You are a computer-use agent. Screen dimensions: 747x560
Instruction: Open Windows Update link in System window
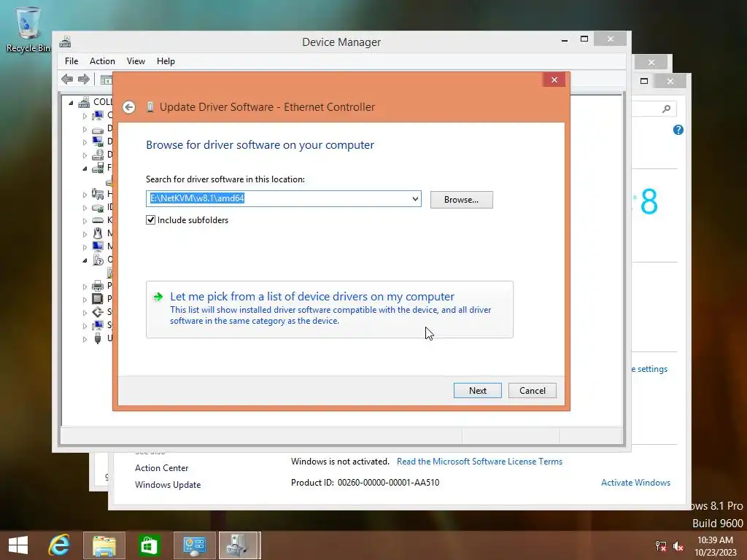(168, 485)
